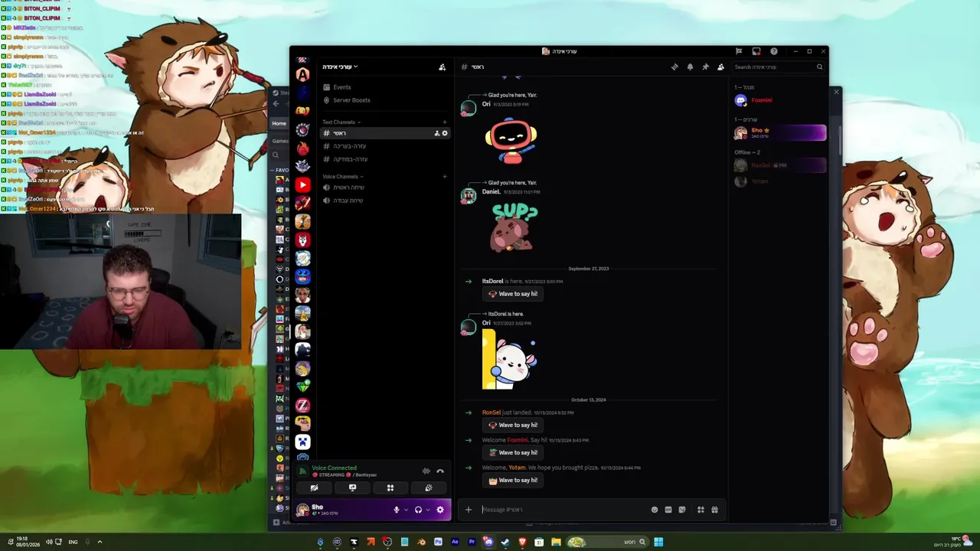Click Wave to say hi under Yotam welcome
This screenshot has height=551, width=980.
(x=512, y=481)
